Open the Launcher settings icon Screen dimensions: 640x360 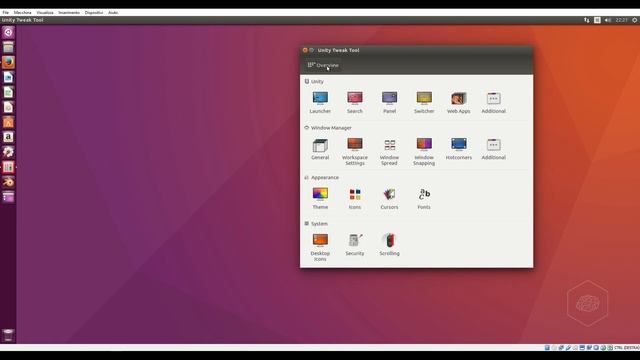[320, 102]
